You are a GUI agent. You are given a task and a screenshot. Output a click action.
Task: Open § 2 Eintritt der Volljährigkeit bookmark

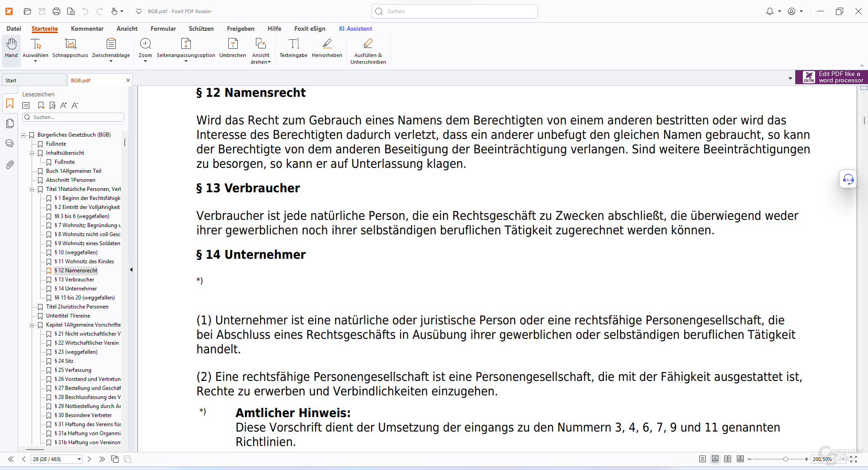[x=87, y=207]
